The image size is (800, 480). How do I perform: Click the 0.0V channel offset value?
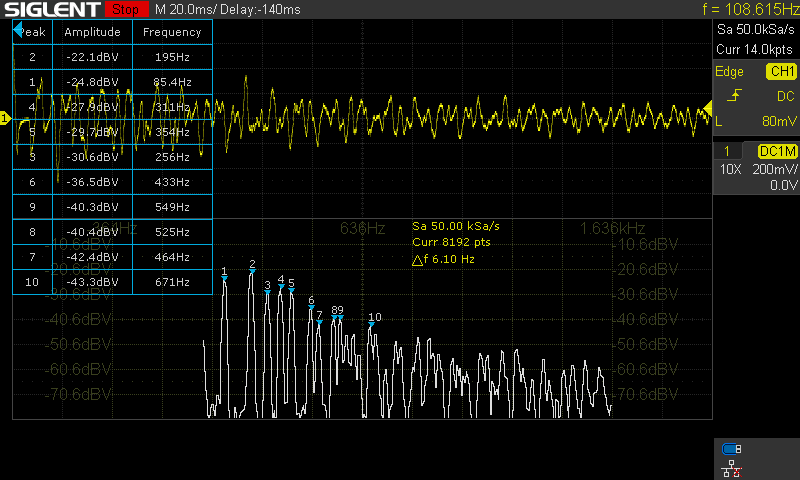coord(783,185)
